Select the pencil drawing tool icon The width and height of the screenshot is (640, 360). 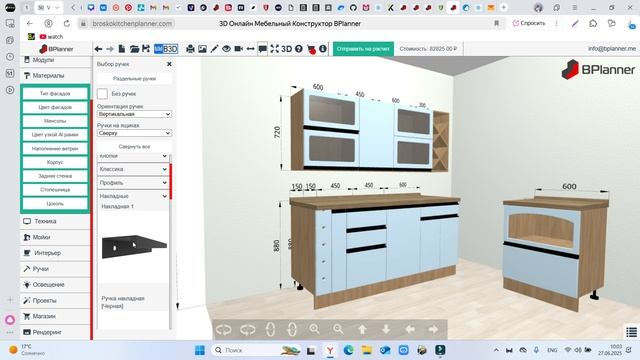pos(214,49)
